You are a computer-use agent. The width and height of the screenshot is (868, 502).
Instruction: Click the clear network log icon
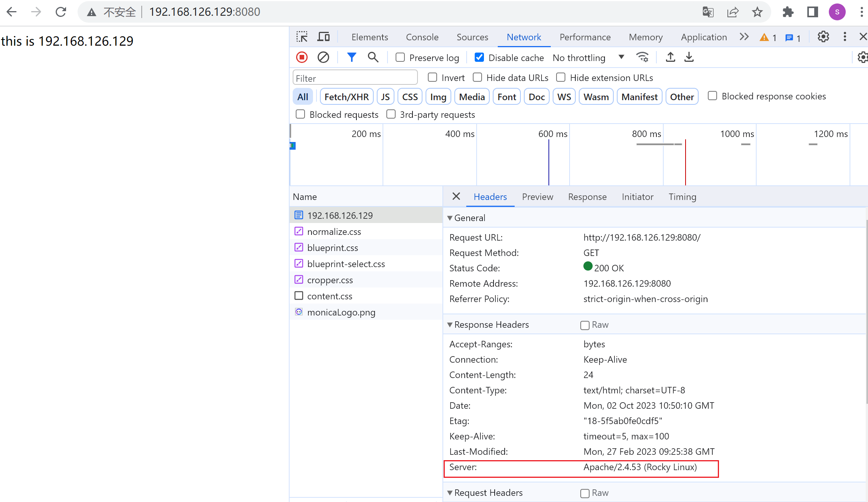(x=323, y=57)
